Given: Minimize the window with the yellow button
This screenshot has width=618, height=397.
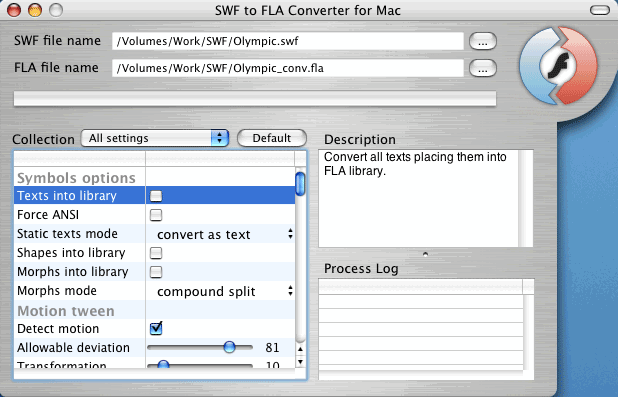Looking at the screenshot, I should tap(35, 10).
